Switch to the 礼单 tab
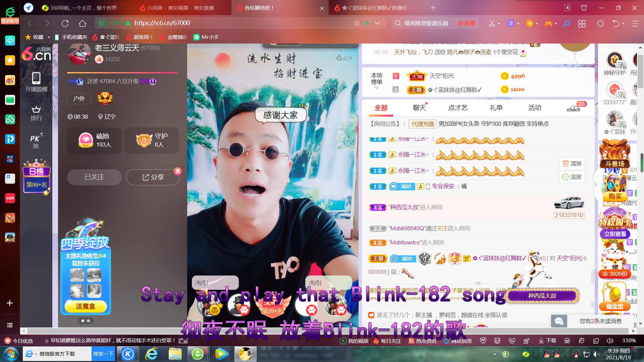644x362 pixels. [496, 108]
